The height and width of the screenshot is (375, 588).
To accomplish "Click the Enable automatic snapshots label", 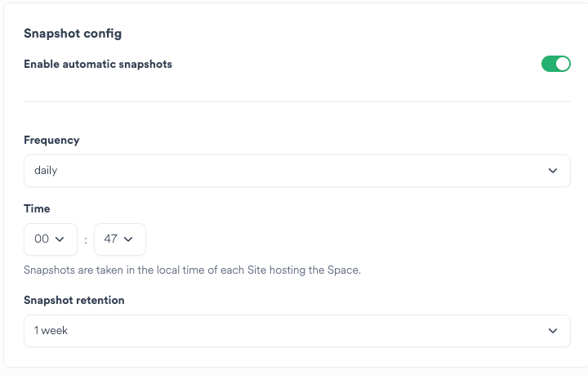I will pos(98,64).
